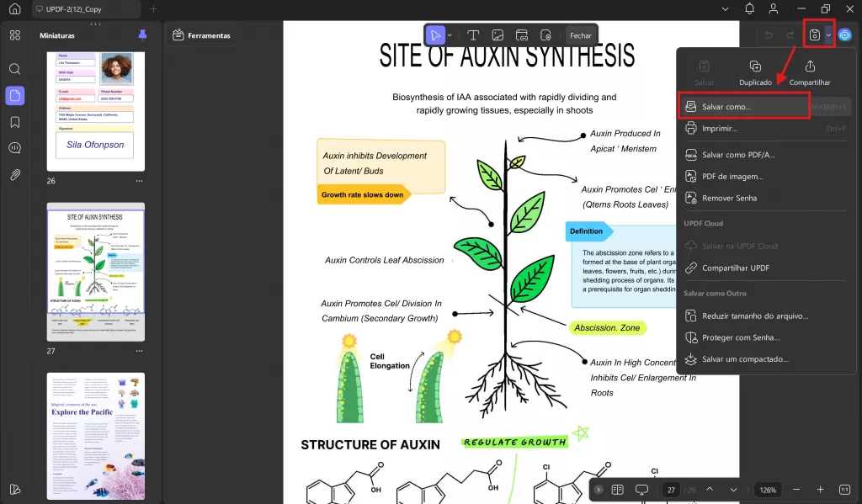Click the Growth rate slows down label
Viewport: 862px width, 504px height.
point(362,194)
